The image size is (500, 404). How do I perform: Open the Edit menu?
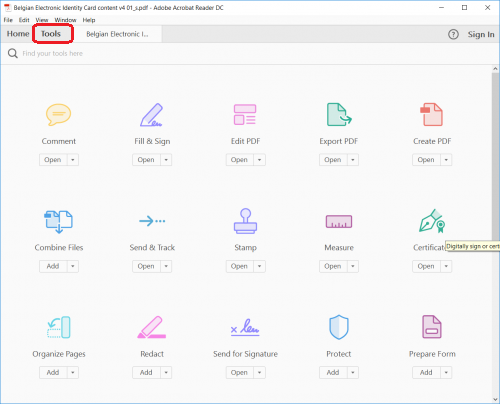pyautogui.click(x=24, y=20)
